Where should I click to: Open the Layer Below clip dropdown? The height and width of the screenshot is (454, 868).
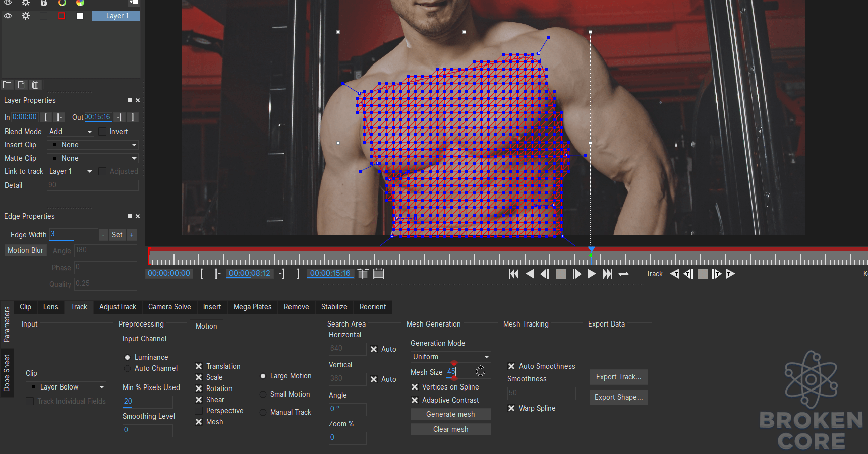pos(66,387)
